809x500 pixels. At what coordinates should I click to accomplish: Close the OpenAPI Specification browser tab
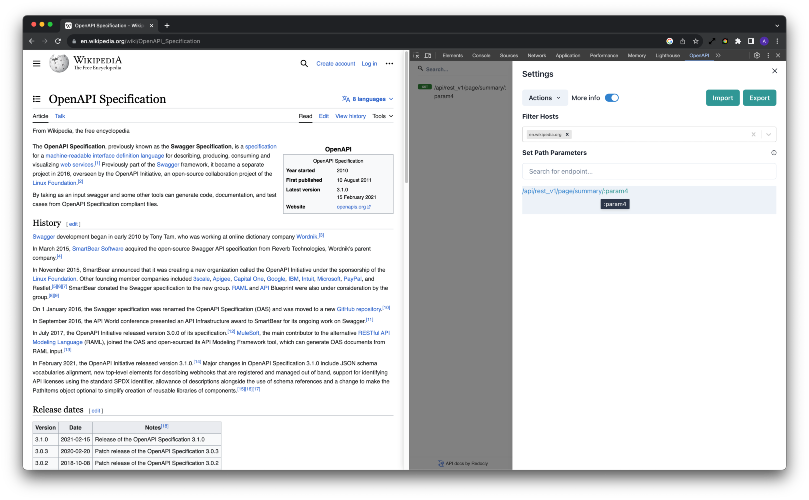pos(151,25)
